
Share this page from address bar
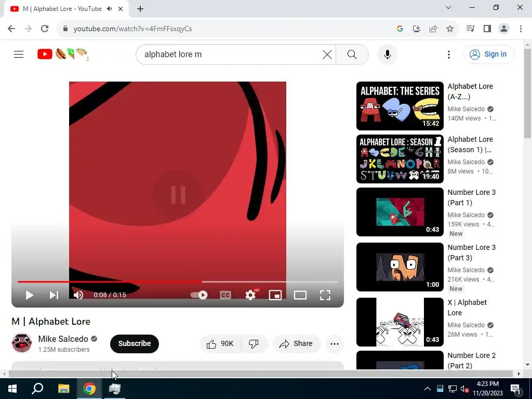tap(433, 29)
